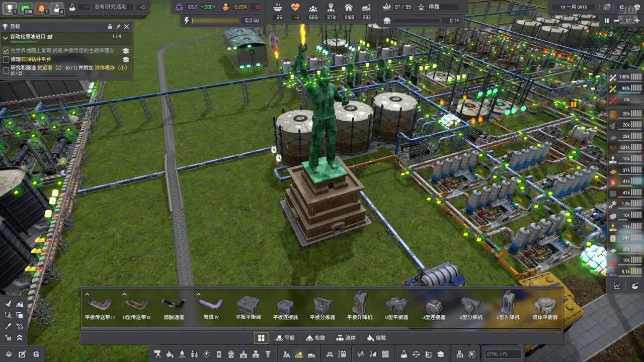Pick the 平板分拣器 sorter building

pos(322,307)
